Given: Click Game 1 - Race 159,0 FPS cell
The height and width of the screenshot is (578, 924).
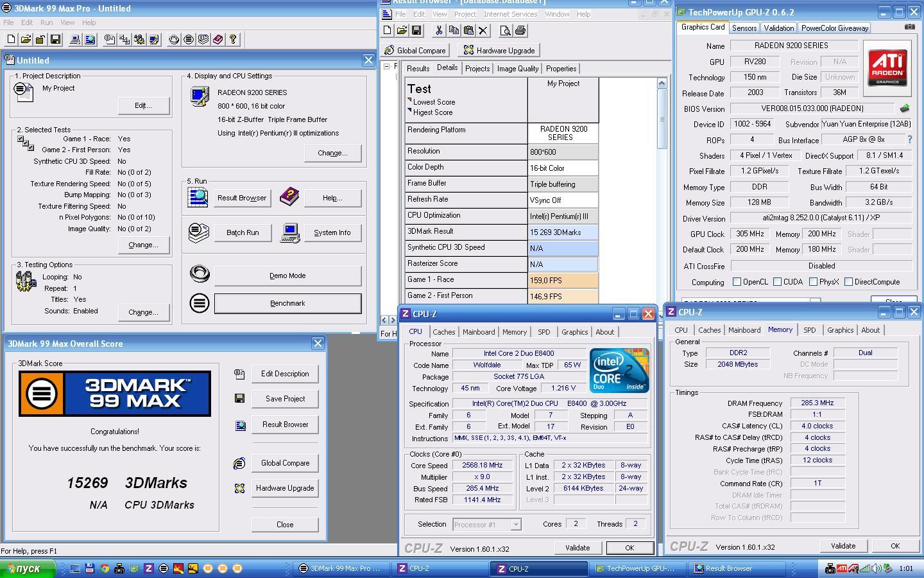Looking at the screenshot, I should [x=563, y=281].
